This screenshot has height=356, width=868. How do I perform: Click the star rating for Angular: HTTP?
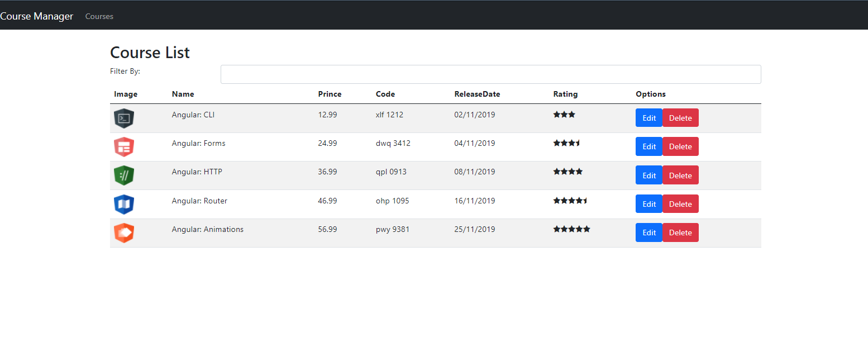568,172
